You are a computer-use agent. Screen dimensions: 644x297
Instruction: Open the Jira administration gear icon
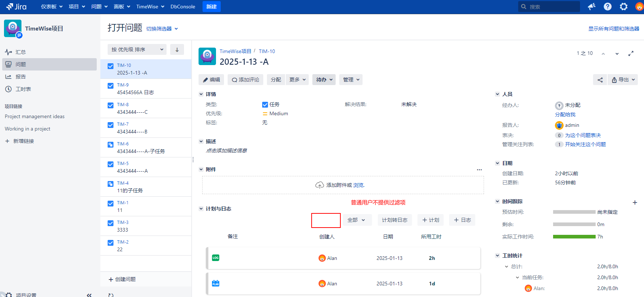coord(624,7)
